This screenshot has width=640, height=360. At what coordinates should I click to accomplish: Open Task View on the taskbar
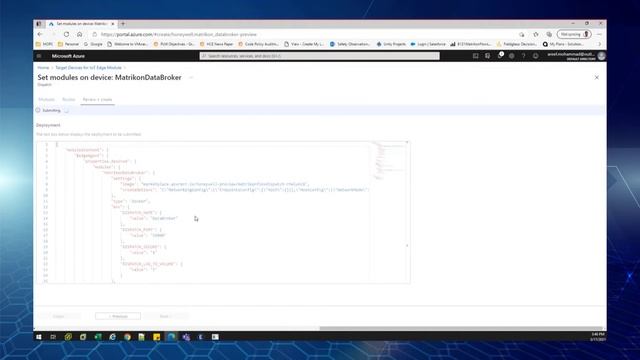point(53,337)
